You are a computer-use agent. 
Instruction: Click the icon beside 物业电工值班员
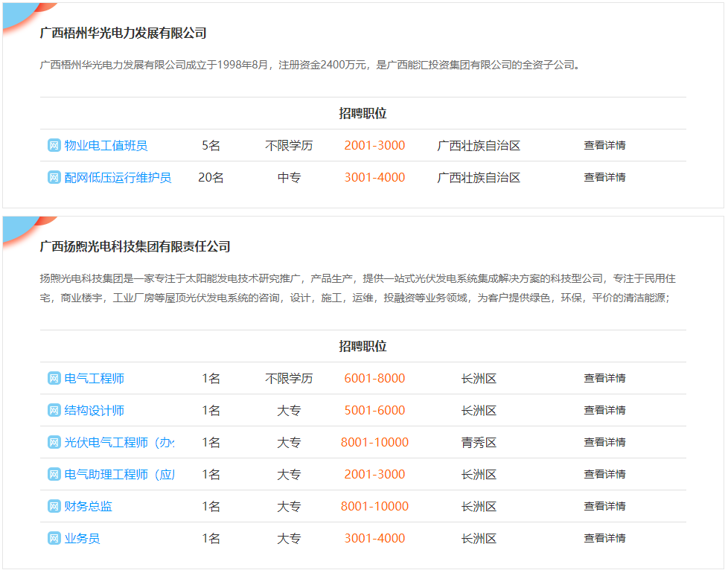[x=54, y=146]
